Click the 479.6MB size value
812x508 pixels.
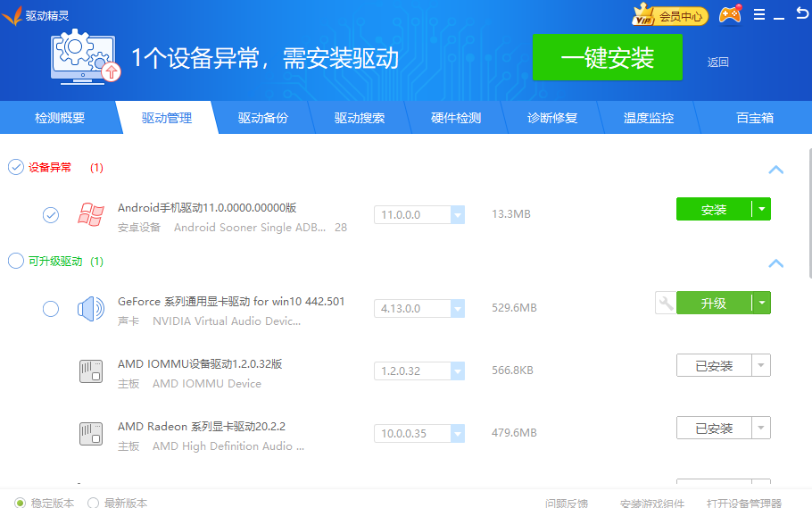point(514,433)
